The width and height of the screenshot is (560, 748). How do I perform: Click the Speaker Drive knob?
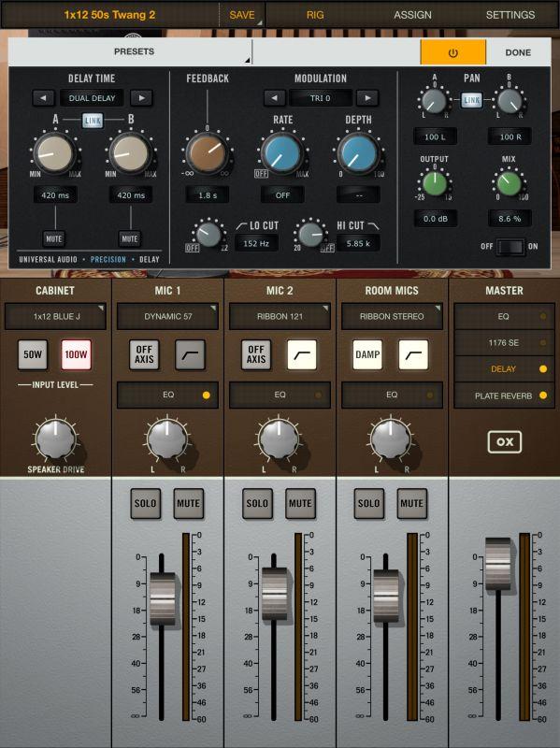(56, 439)
